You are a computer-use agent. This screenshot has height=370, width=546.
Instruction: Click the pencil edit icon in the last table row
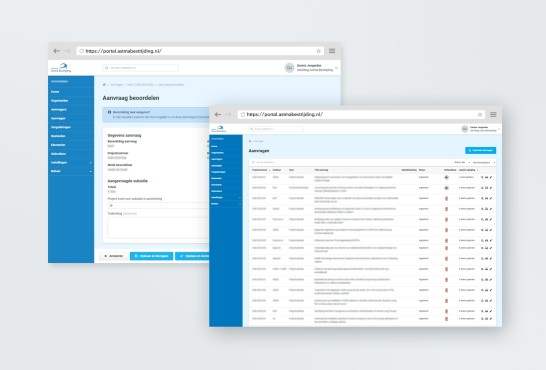click(x=491, y=319)
